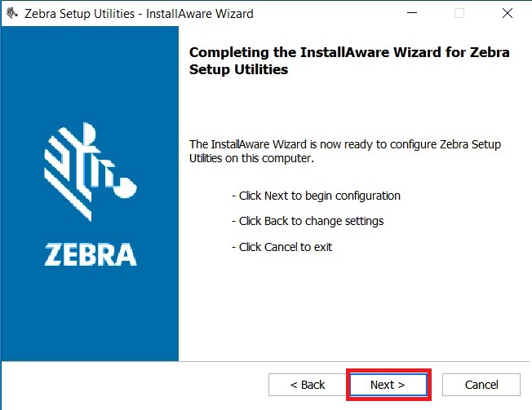Viewport: 532px width, 410px height.
Task: Go back with the < Back button
Action: (x=308, y=385)
